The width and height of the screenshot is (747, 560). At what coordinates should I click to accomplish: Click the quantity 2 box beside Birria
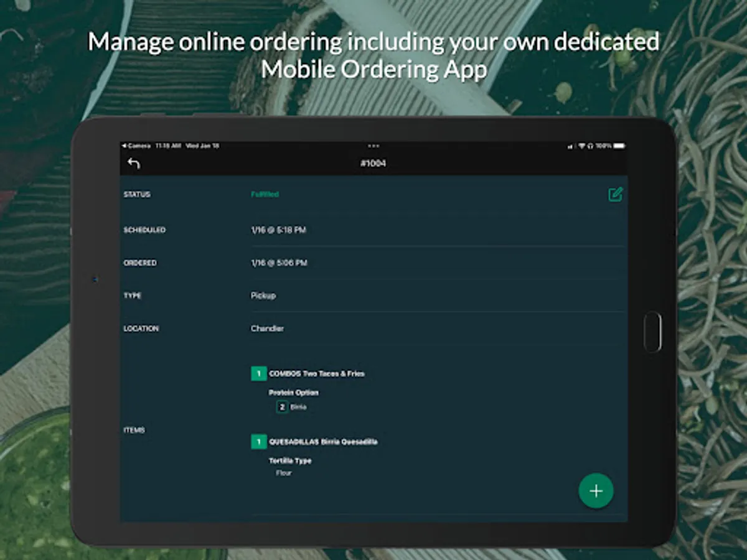[x=282, y=407]
